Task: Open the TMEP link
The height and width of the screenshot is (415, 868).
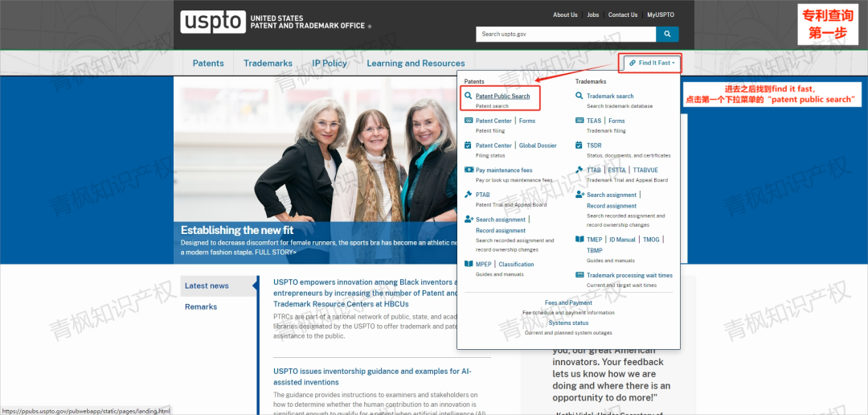Action: (x=595, y=240)
